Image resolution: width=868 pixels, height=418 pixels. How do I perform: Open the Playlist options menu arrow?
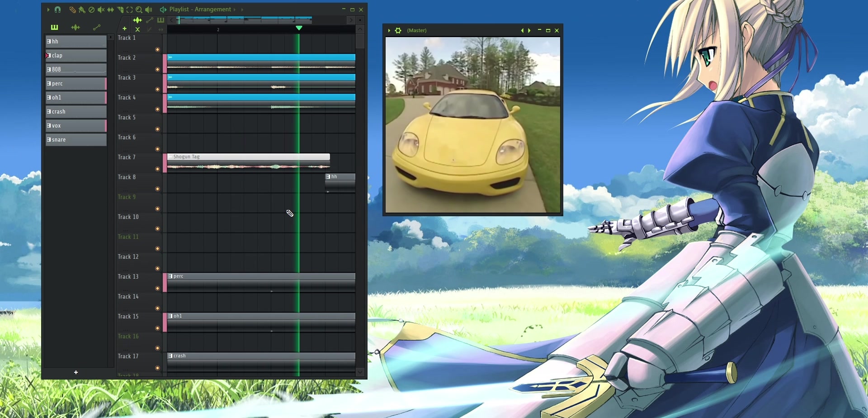tap(48, 9)
